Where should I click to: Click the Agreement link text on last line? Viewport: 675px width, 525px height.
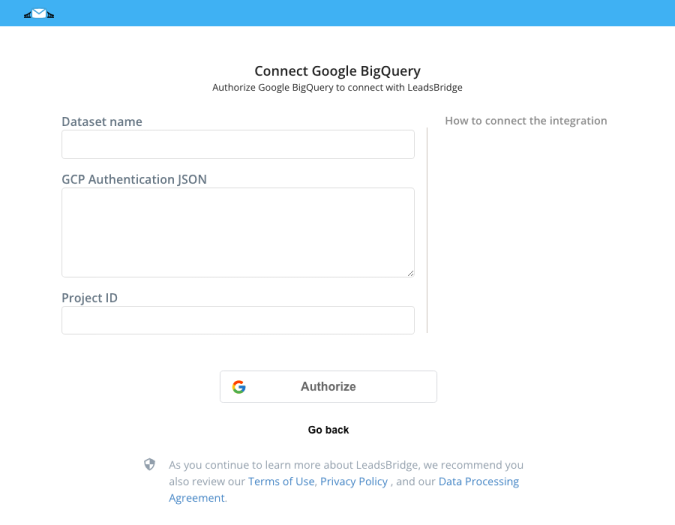tap(197, 498)
